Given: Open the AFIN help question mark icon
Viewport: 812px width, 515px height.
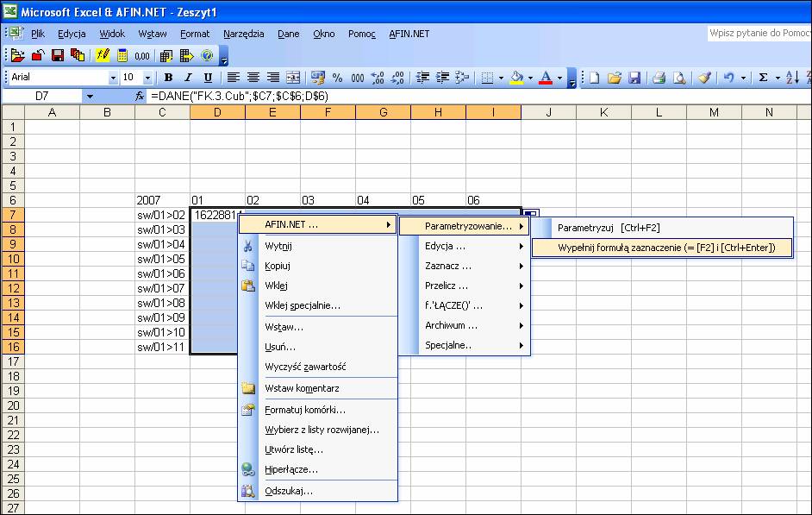Looking at the screenshot, I should point(207,55).
